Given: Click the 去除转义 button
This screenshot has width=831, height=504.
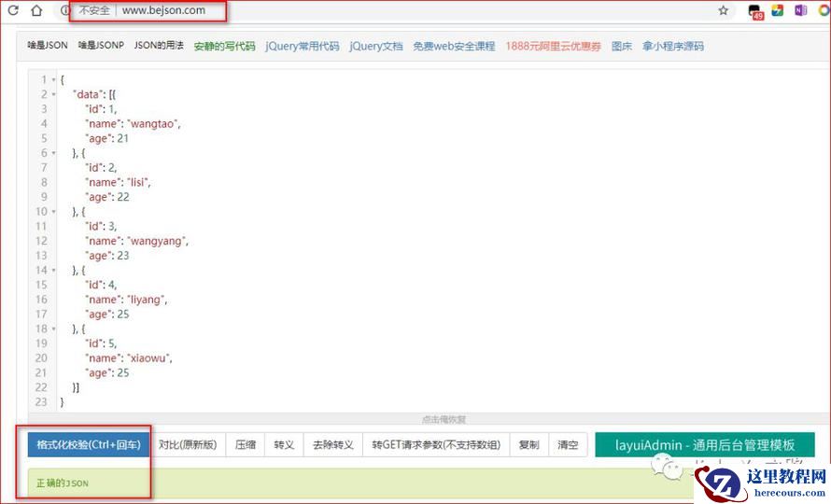Looking at the screenshot, I should 332,444.
